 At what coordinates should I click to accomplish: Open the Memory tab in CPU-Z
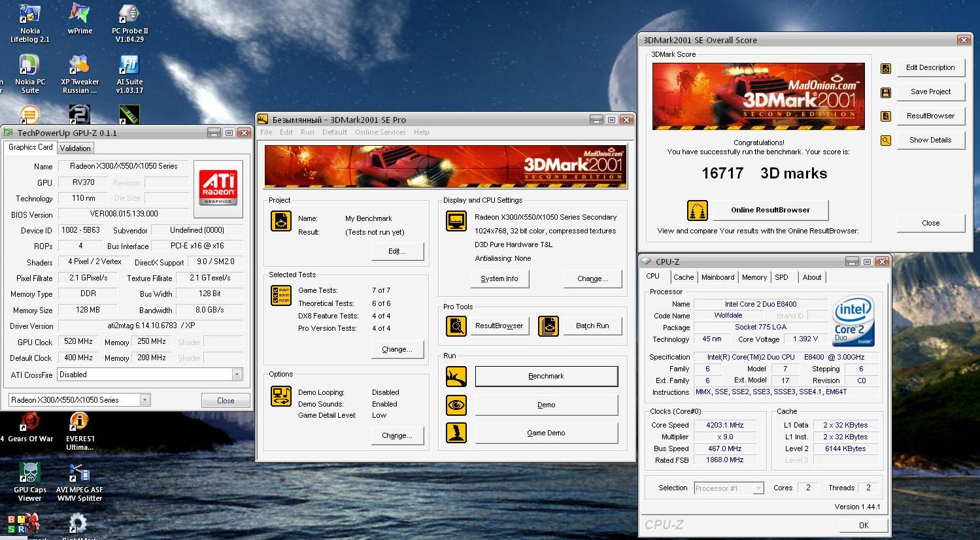tap(754, 277)
